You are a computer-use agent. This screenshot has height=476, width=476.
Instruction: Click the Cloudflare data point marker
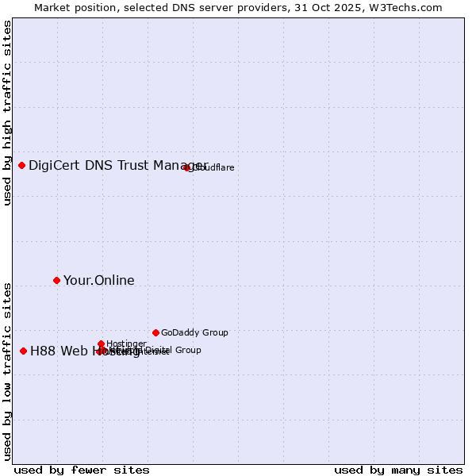187,167
